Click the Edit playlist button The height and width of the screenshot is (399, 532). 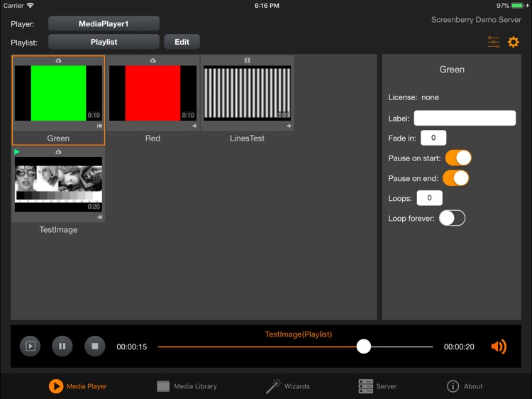coord(182,42)
